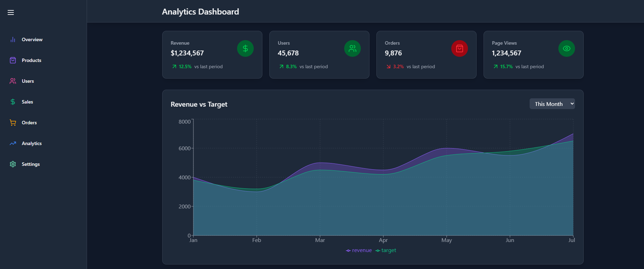
Task: Click the Products bag icon in sidebar
Action: (x=13, y=60)
